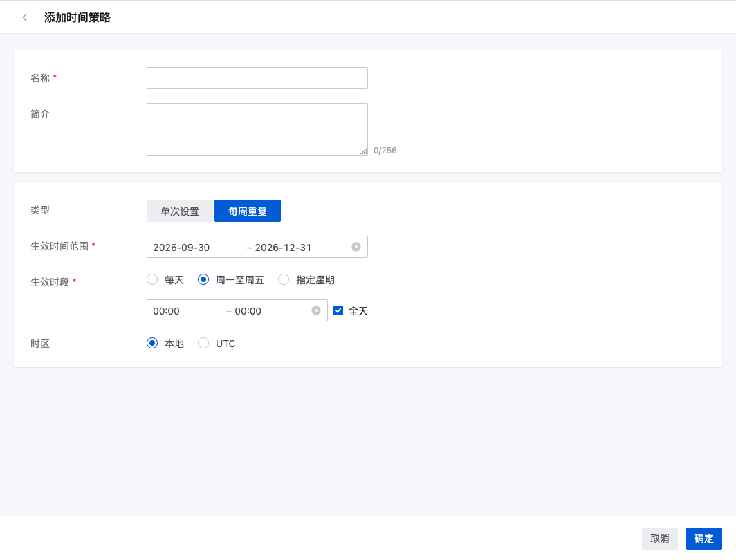The height and width of the screenshot is (560, 736).
Task: Open the end time 00:00 picker
Action: click(x=248, y=311)
